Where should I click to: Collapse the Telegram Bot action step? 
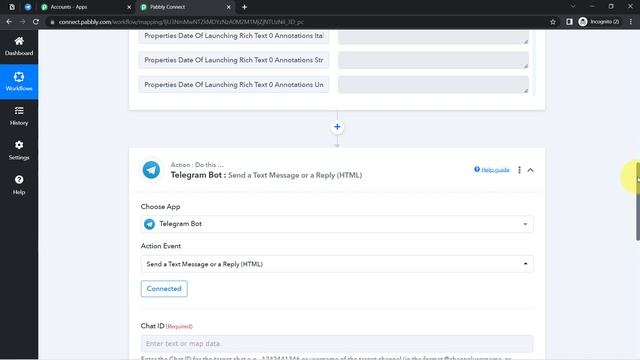click(x=530, y=170)
